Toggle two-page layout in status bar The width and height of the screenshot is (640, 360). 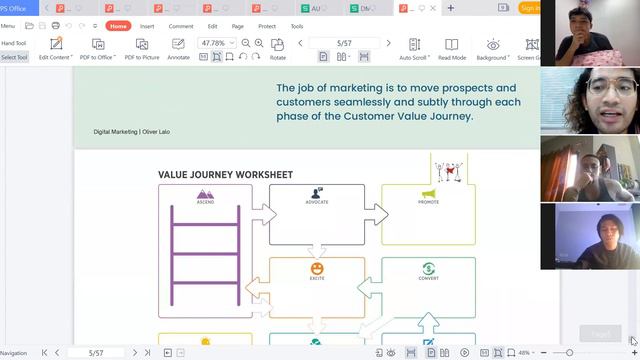[444, 353]
